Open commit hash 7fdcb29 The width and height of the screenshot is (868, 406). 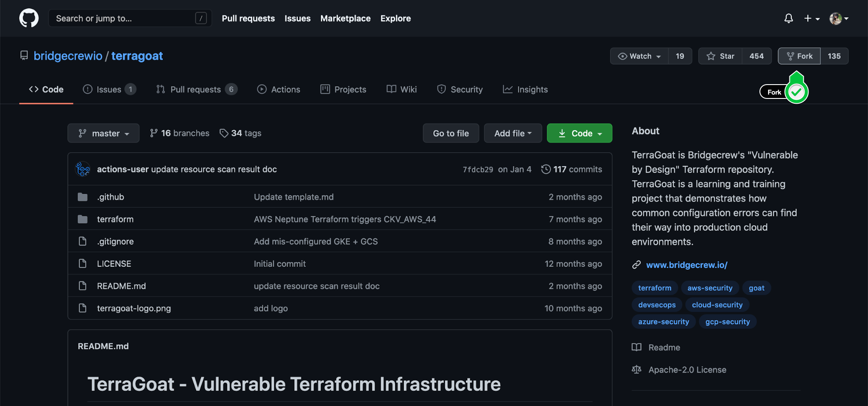point(478,170)
